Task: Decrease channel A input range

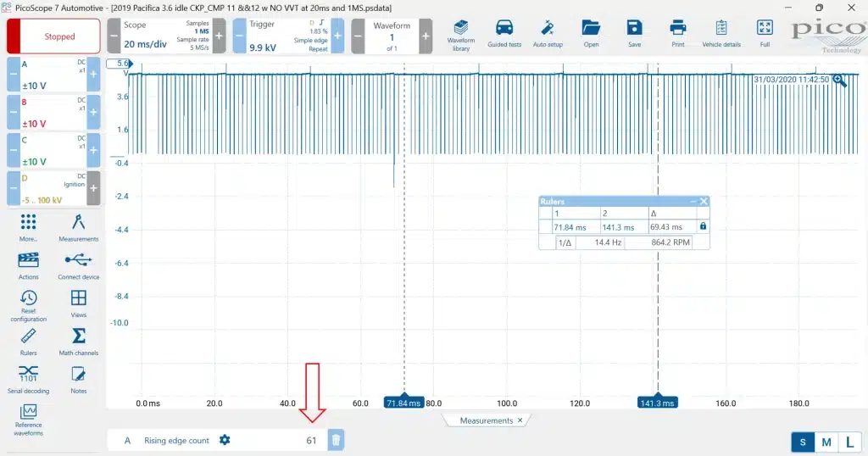Action: point(14,74)
